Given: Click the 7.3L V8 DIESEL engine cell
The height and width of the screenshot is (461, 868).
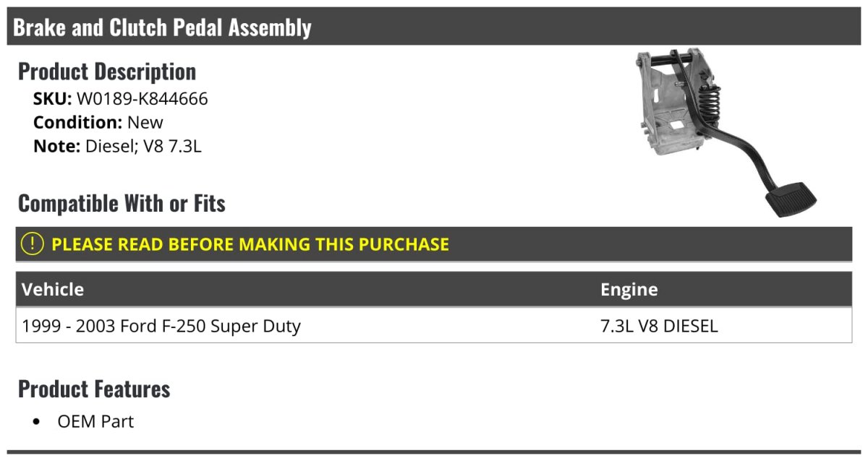Looking at the screenshot, I should (x=659, y=326).
